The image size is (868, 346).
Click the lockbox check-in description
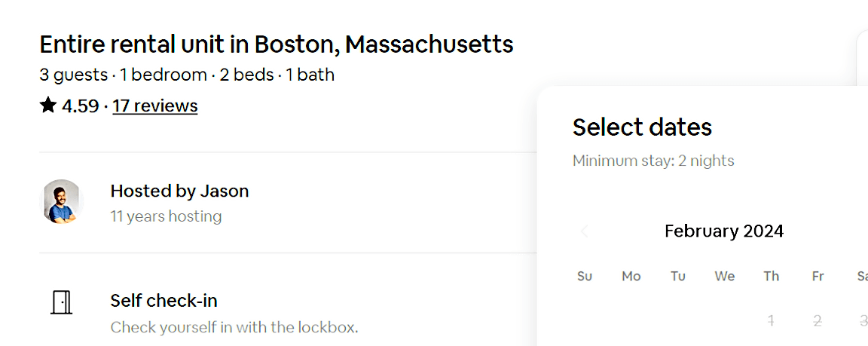coord(234,327)
